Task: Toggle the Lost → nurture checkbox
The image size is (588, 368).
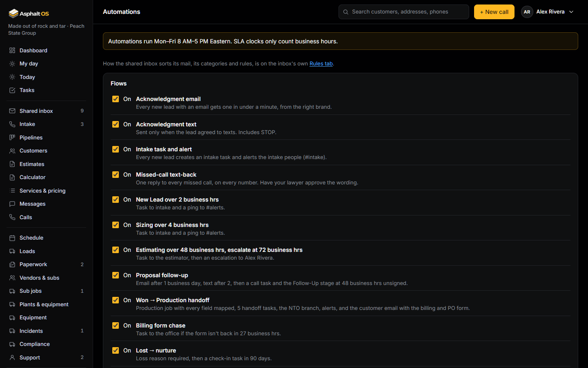Action: point(116,350)
